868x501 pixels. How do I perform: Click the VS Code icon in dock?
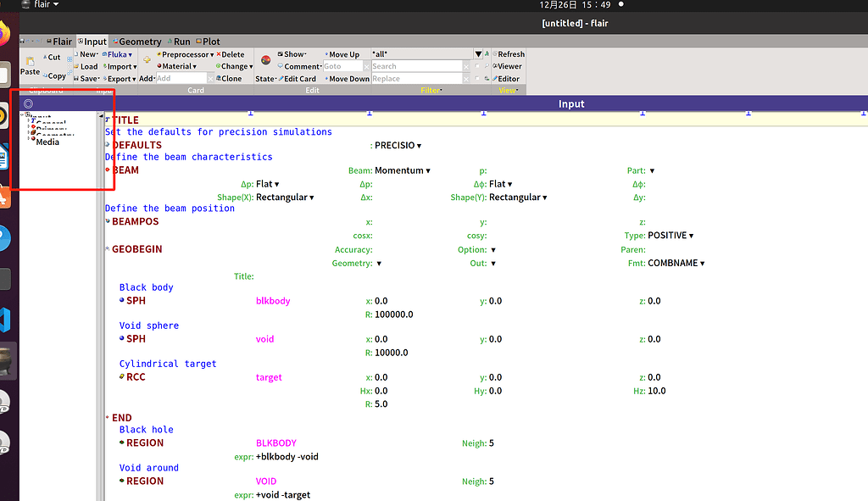tap(5, 320)
